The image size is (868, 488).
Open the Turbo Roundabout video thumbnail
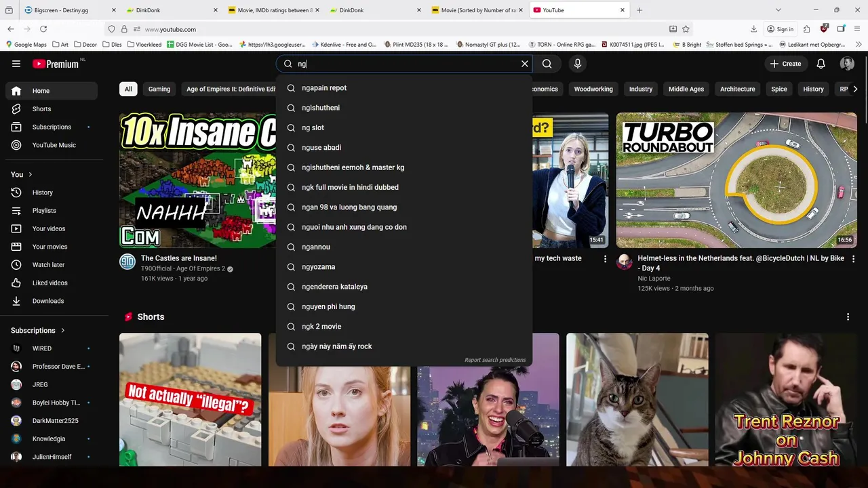point(736,180)
